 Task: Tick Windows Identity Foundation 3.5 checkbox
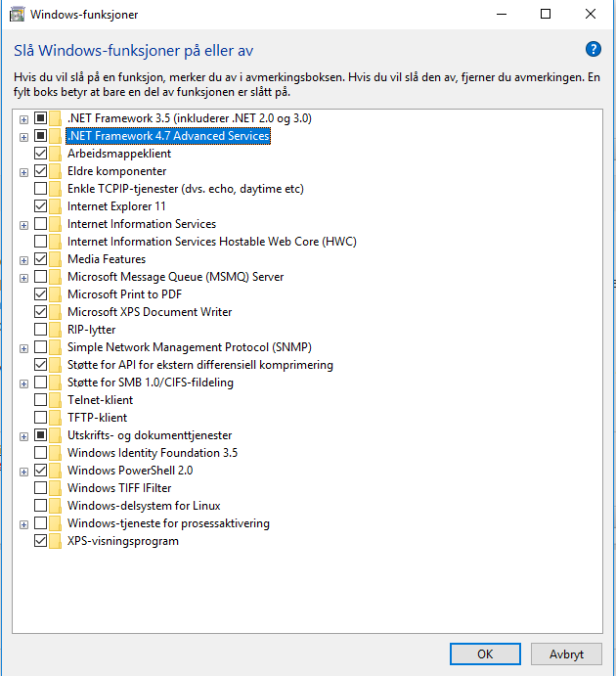[40, 452]
